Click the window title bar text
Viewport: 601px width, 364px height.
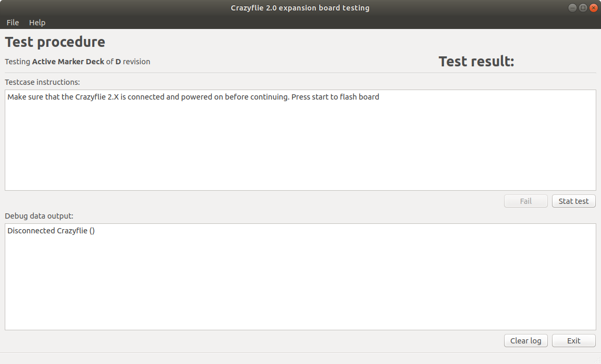(300, 8)
